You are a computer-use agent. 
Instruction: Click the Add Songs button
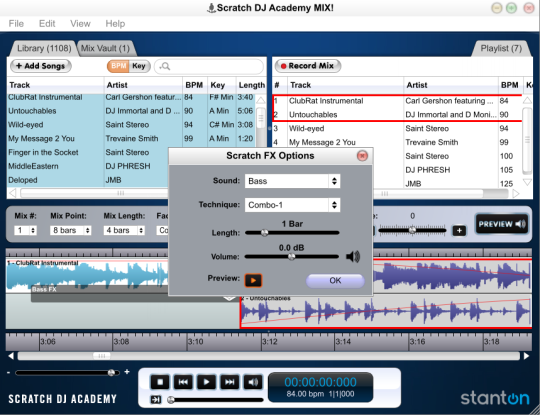(x=41, y=66)
